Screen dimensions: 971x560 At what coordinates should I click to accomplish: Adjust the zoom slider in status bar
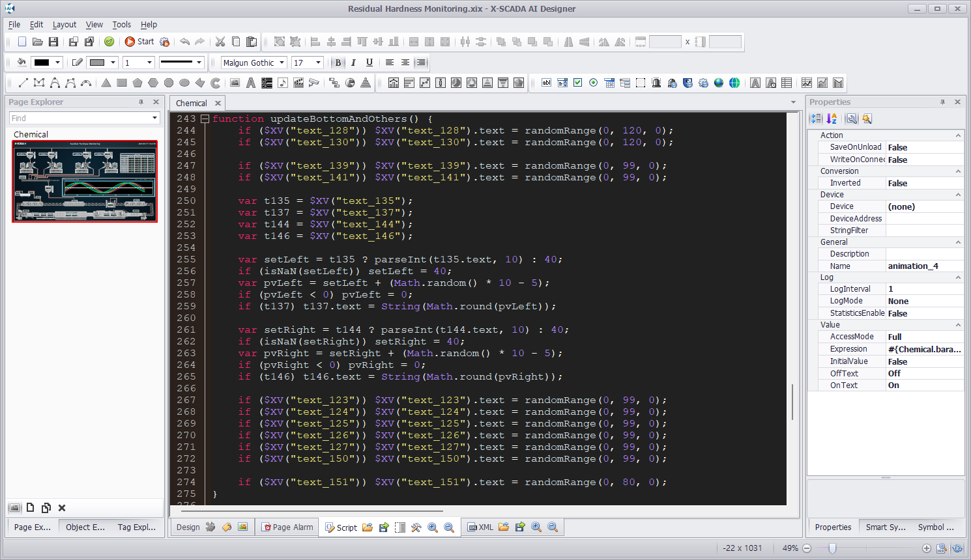point(832,548)
